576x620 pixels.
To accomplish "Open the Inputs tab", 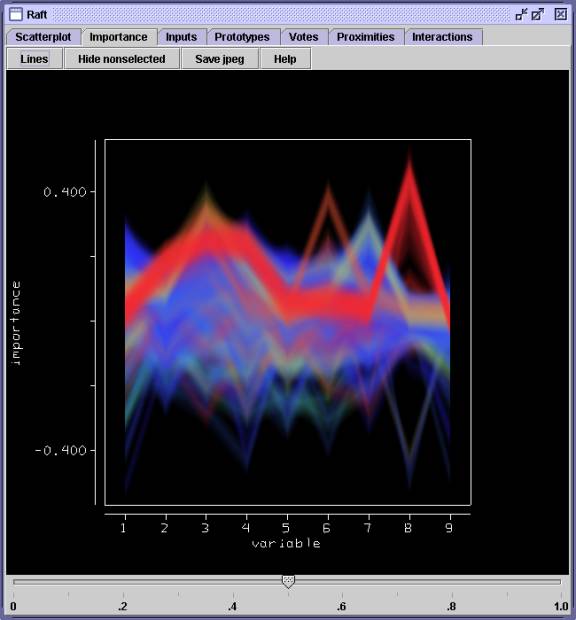I will [x=181, y=37].
